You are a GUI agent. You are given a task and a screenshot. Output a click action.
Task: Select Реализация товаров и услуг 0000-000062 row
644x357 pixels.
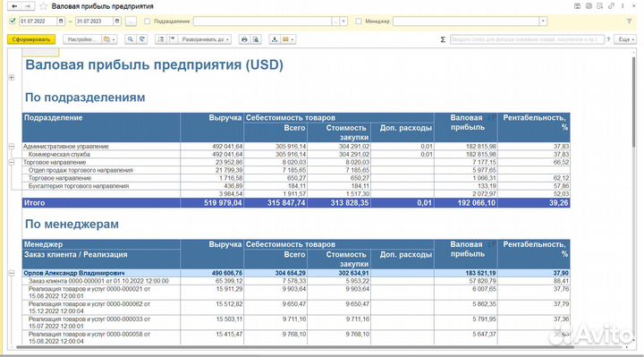pyautogui.click(x=296, y=308)
